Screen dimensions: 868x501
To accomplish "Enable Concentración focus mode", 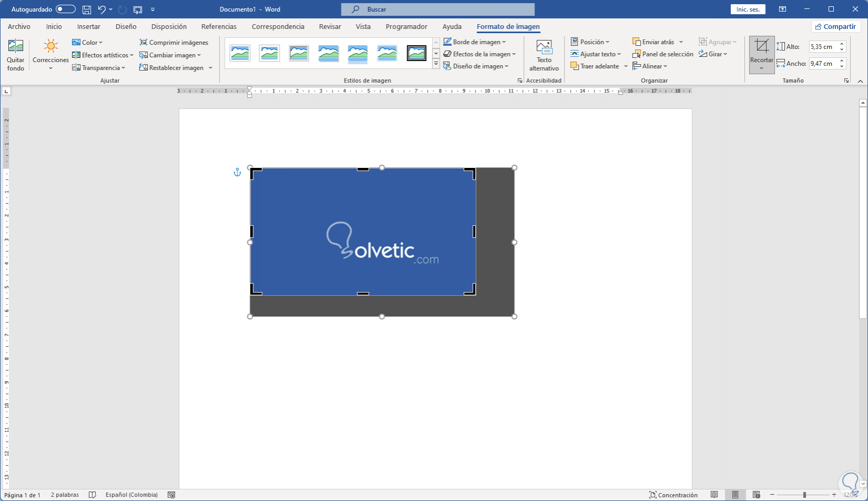I will tap(673, 495).
